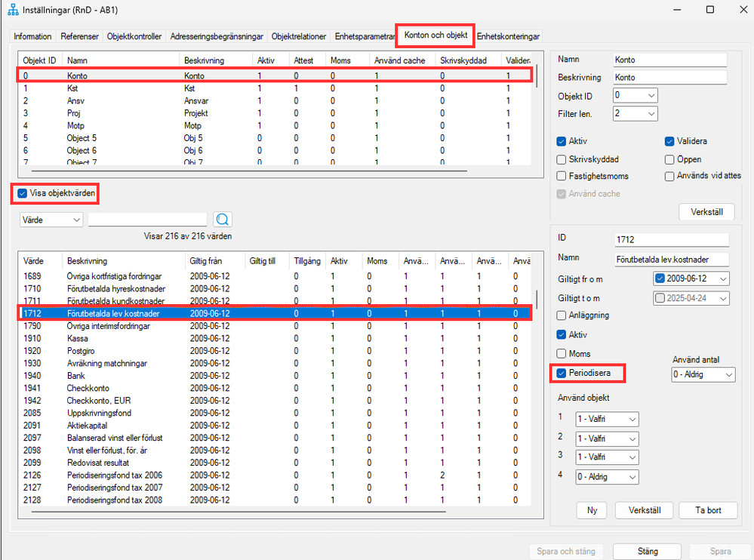This screenshot has height=560, width=754.
Task: Enable the Skrivskyddad checkbox
Action: tap(562, 159)
